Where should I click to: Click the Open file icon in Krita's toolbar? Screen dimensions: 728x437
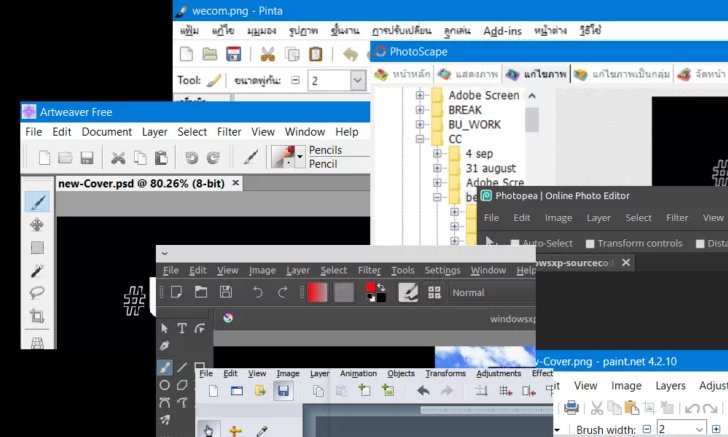tap(201, 292)
